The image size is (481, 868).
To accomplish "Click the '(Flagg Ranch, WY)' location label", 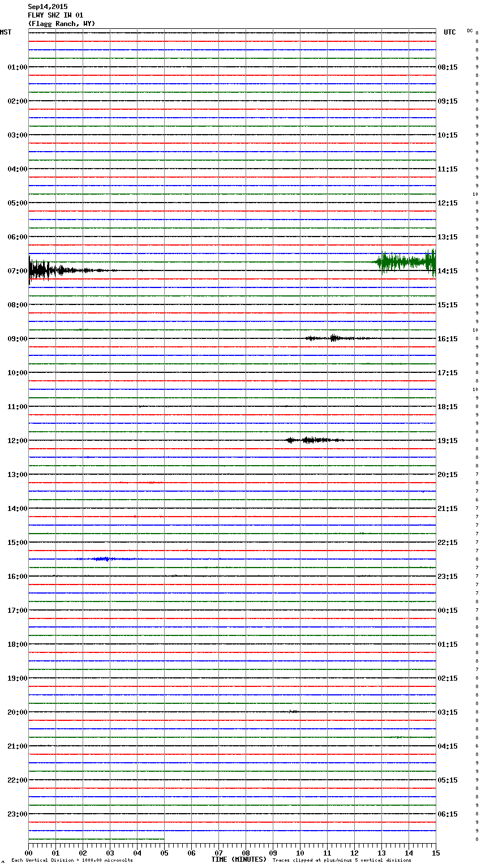I will [62, 24].
